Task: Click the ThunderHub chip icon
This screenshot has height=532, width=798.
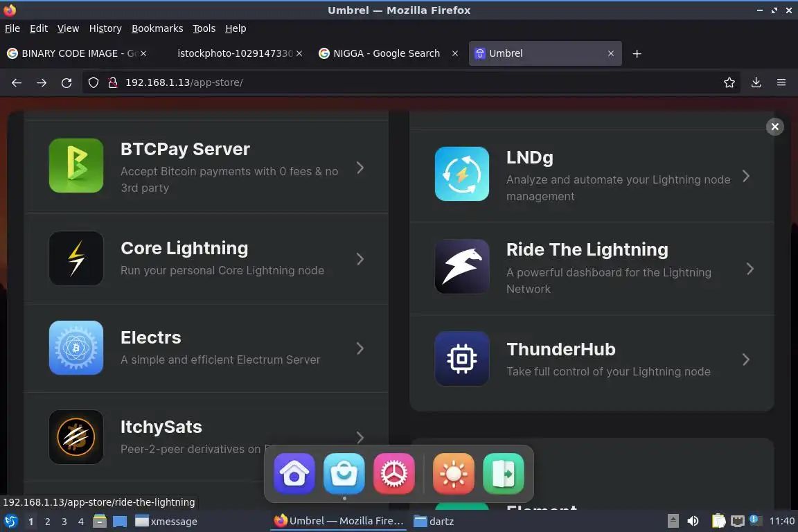Action: [x=461, y=358]
